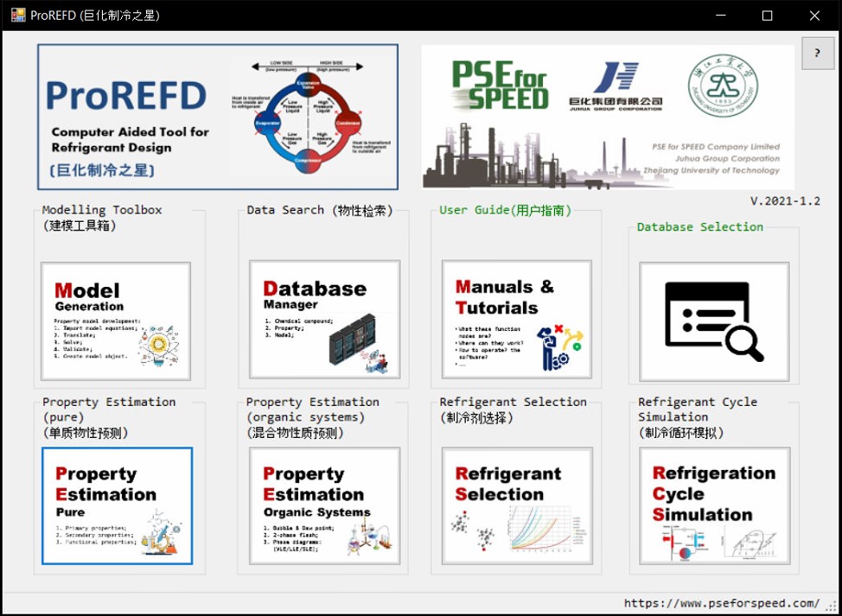
Task: Launch the Database Manager tile
Action: point(325,320)
